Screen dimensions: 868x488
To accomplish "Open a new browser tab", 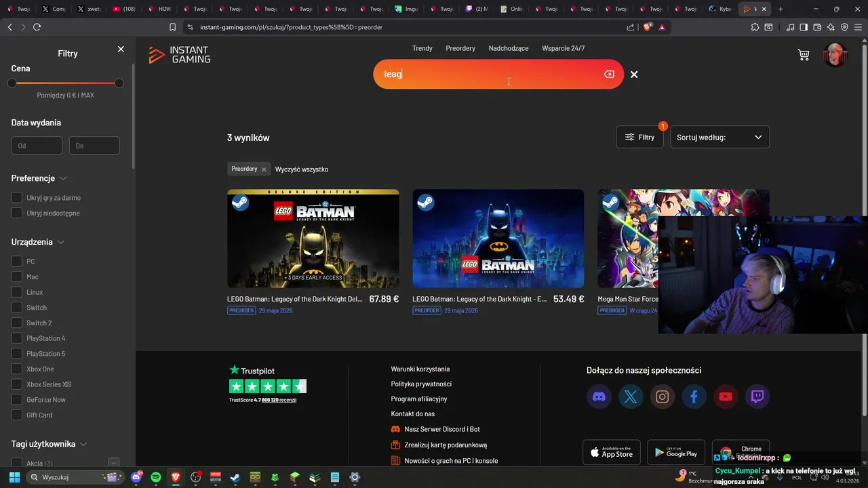I will 781,9.
